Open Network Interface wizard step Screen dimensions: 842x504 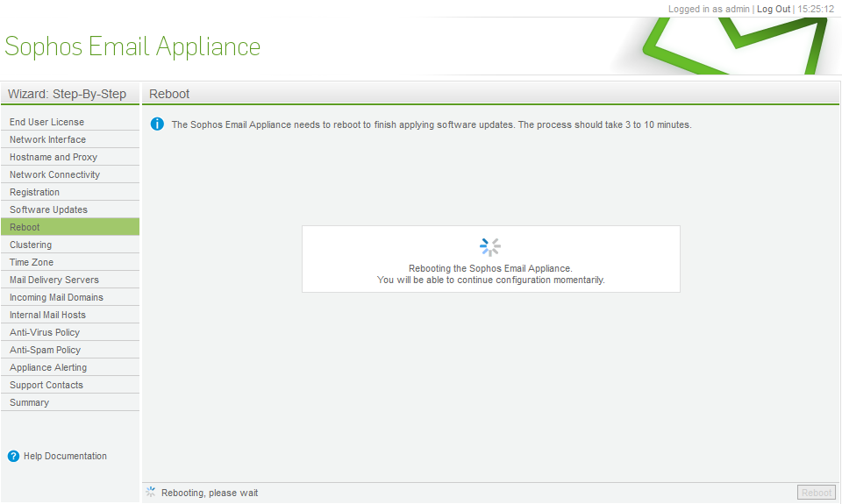(70, 139)
